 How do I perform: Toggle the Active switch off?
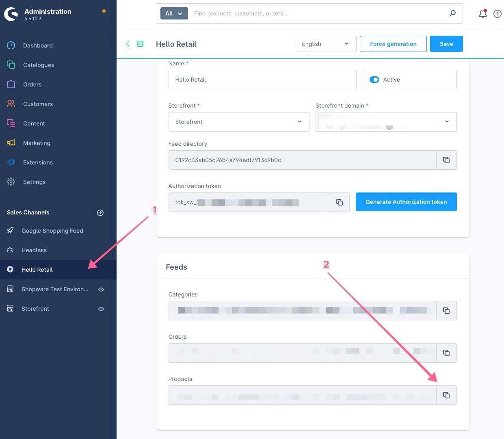[374, 80]
